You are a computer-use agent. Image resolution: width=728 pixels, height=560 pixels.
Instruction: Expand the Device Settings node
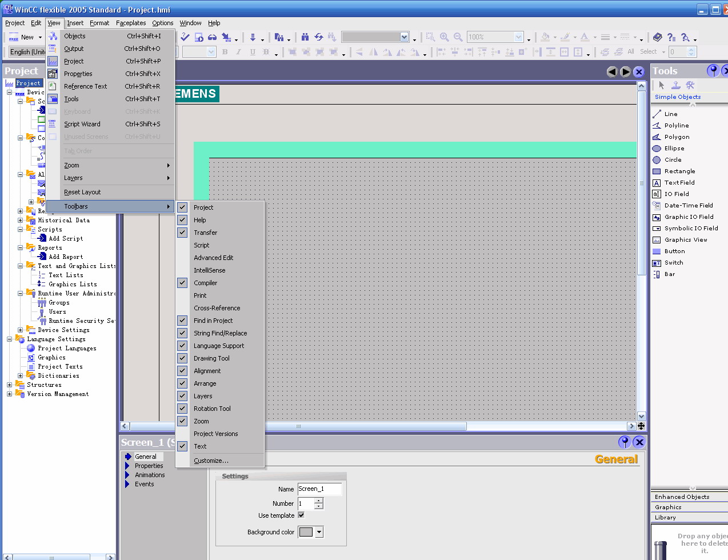point(21,330)
